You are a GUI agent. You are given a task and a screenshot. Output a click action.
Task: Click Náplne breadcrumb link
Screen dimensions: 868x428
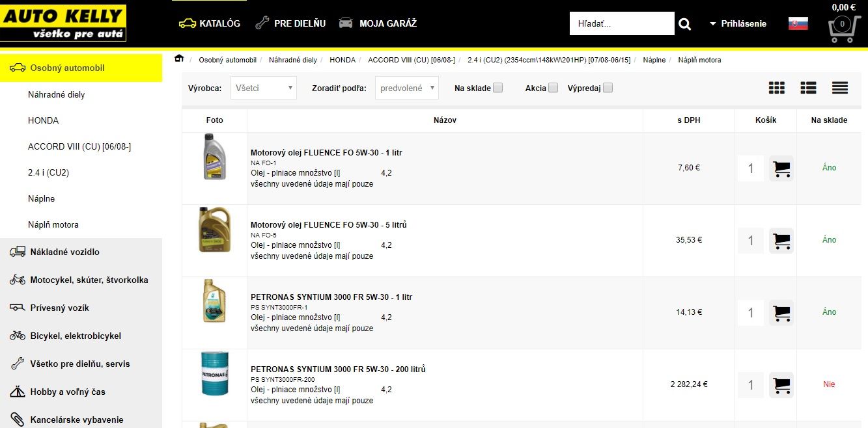click(x=654, y=60)
